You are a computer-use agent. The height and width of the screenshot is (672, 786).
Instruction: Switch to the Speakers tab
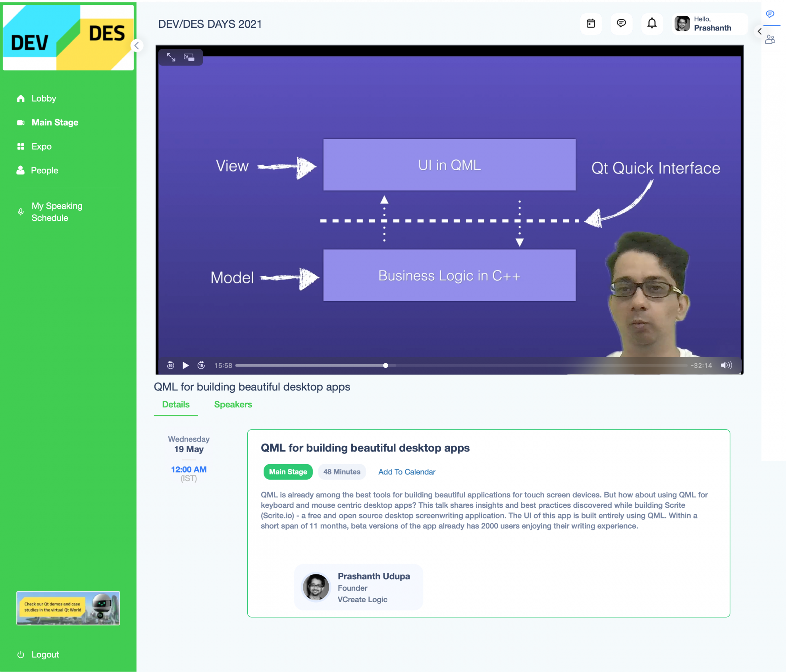click(x=233, y=404)
